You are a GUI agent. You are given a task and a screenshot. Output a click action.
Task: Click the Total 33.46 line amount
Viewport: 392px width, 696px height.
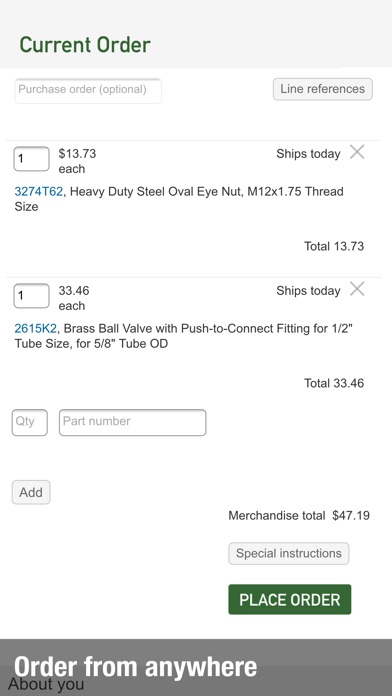[334, 383]
